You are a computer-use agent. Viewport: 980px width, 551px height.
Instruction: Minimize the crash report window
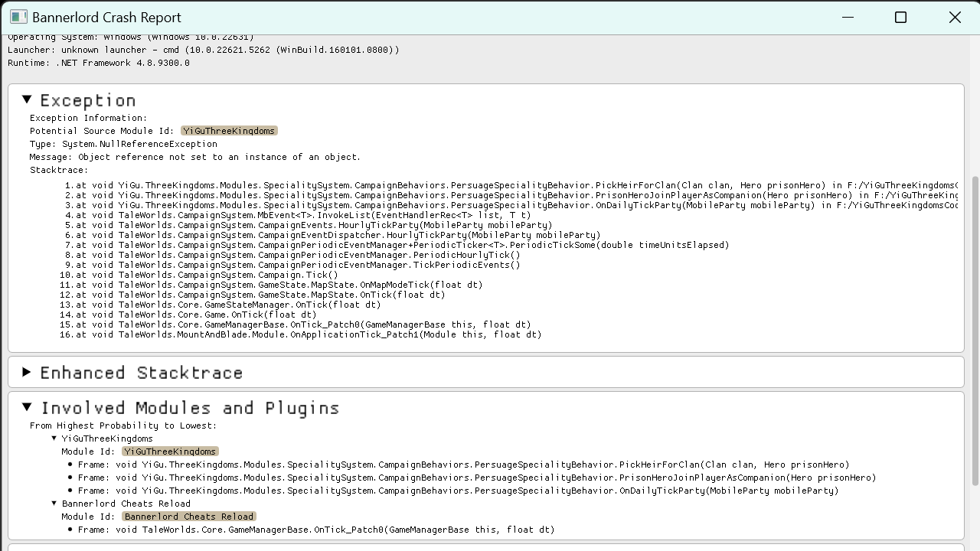pos(848,17)
